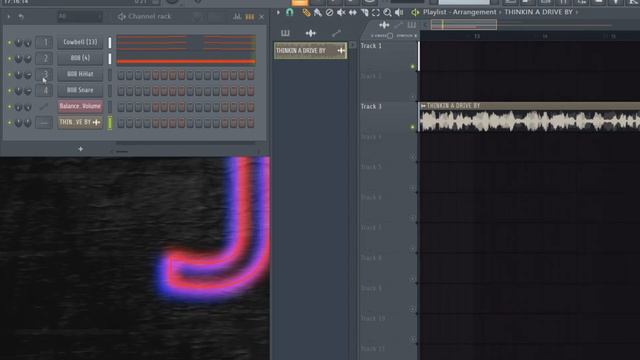640x360 pixels.
Task: Select the Slip tool with double arrows
Action: (x=353, y=13)
